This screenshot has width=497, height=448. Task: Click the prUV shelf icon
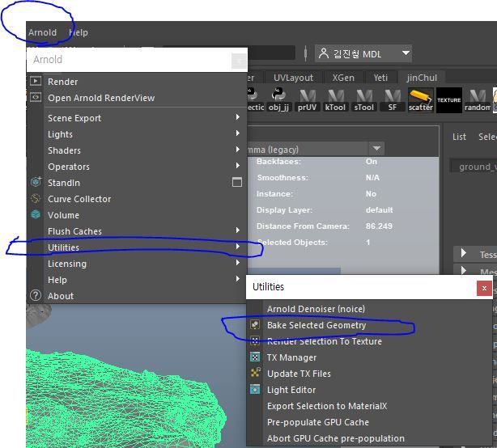coord(307,99)
